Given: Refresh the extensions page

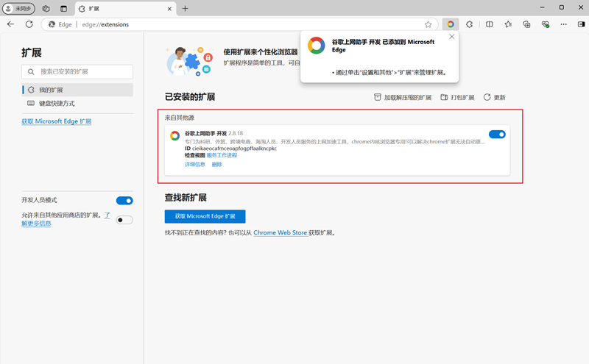Looking at the screenshot, I should coord(29,24).
